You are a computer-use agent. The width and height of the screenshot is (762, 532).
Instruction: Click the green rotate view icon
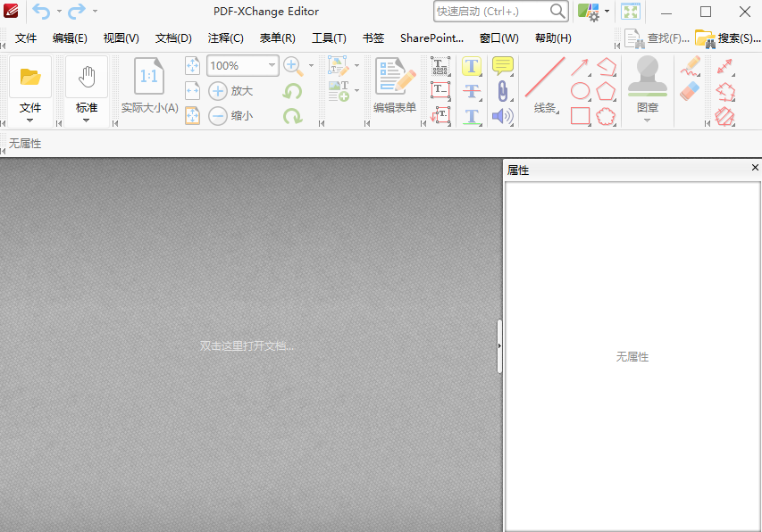click(293, 91)
